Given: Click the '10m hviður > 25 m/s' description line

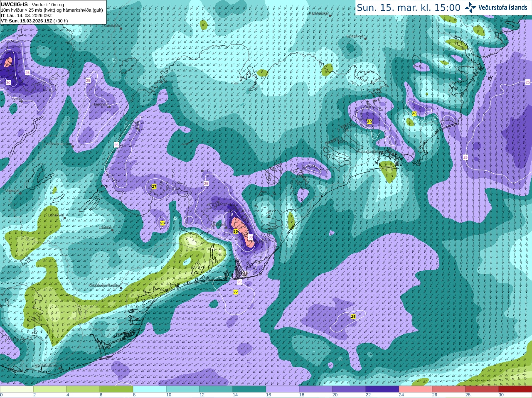Looking at the screenshot, I should point(52,10).
